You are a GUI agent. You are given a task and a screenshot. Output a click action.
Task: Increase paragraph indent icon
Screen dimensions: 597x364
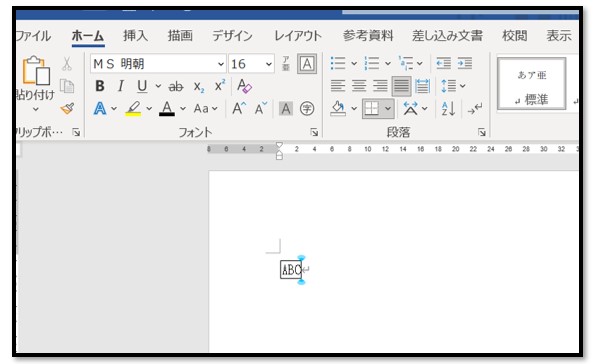coord(465,63)
